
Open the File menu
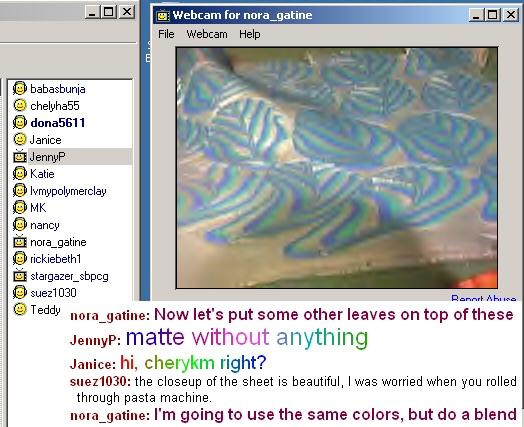(166, 34)
